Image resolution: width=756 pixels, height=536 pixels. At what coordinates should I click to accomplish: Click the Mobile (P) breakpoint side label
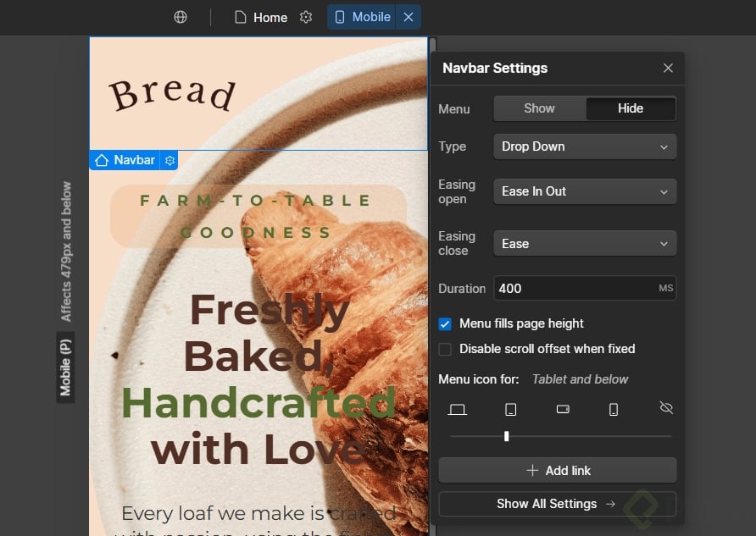(x=65, y=367)
